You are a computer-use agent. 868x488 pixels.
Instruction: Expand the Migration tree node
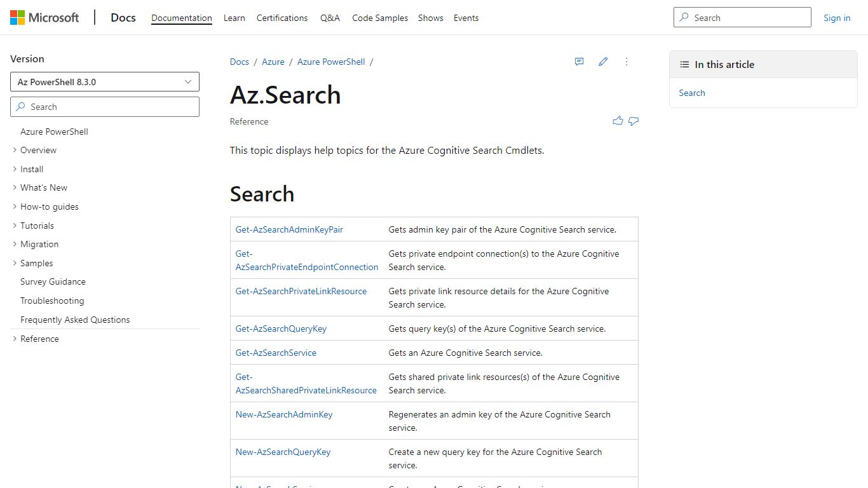[15, 244]
